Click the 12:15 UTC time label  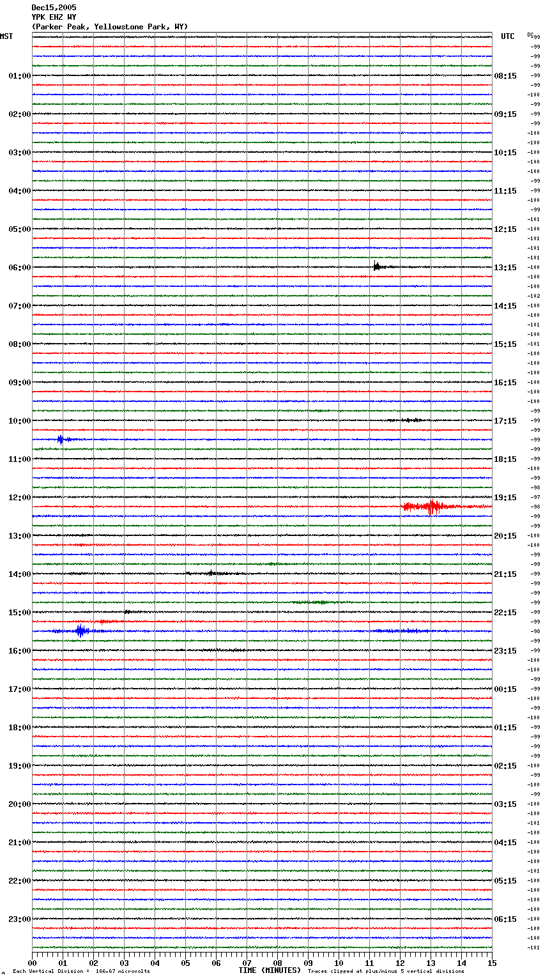click(x=505, y=229)
